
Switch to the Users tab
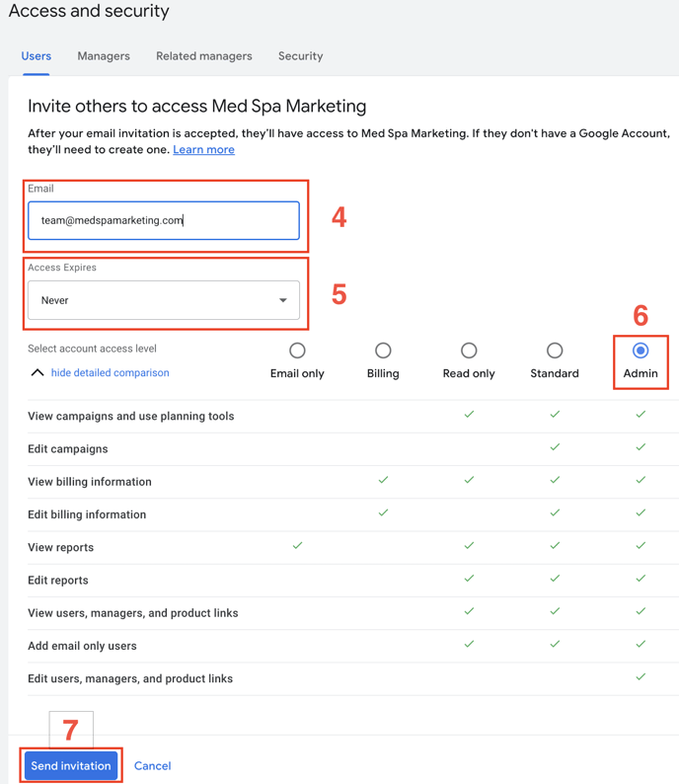click(x=37, y=56)
